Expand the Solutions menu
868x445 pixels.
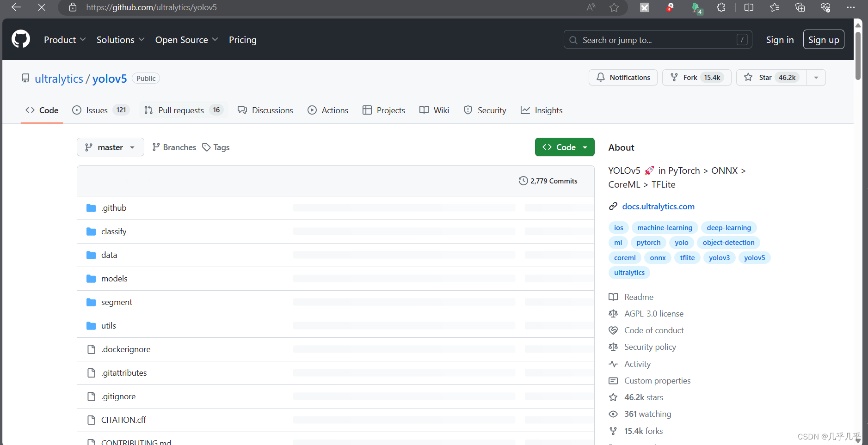(120, 40)
